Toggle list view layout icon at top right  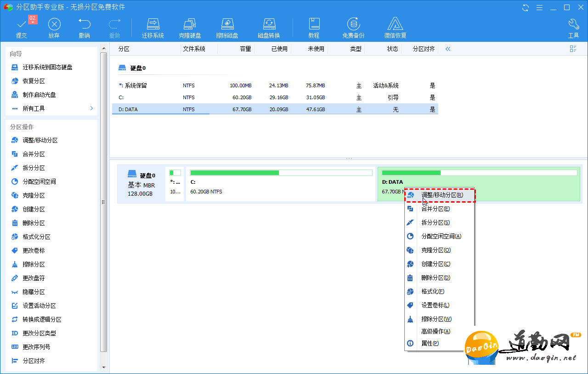[x=573, y=49]
